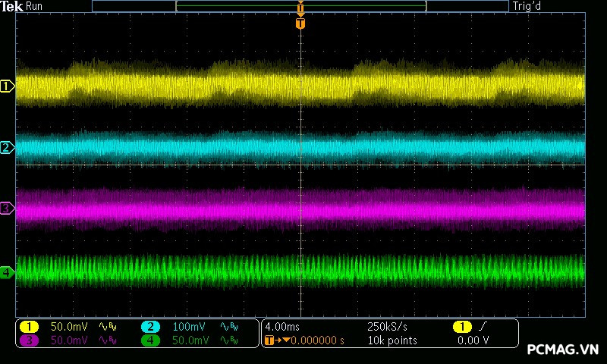
Task: Select the channel 4 badge in readout
Action: [x=150, y=340]
